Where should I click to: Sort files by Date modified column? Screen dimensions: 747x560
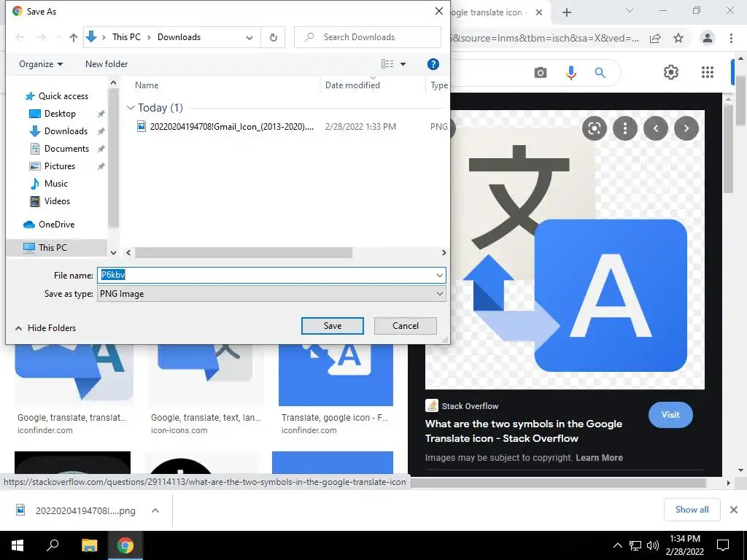(x=352, y=85)
